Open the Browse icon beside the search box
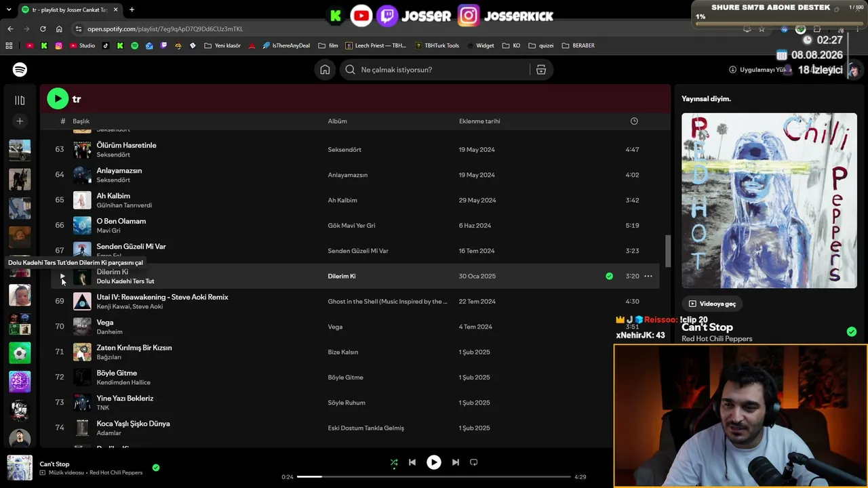The height and width of the screenshot is (488, 868). click(541, 70)
